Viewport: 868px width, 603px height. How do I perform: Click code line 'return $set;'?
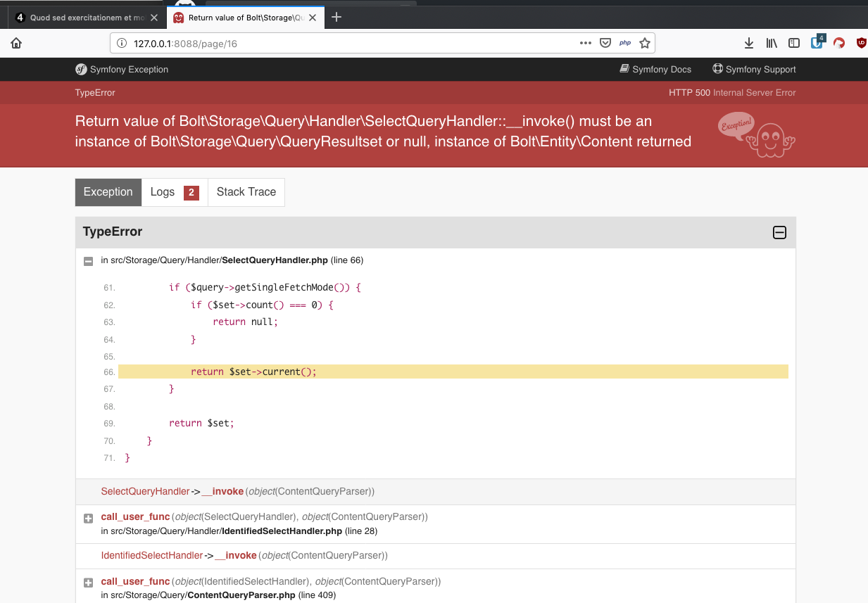[201, 423]
